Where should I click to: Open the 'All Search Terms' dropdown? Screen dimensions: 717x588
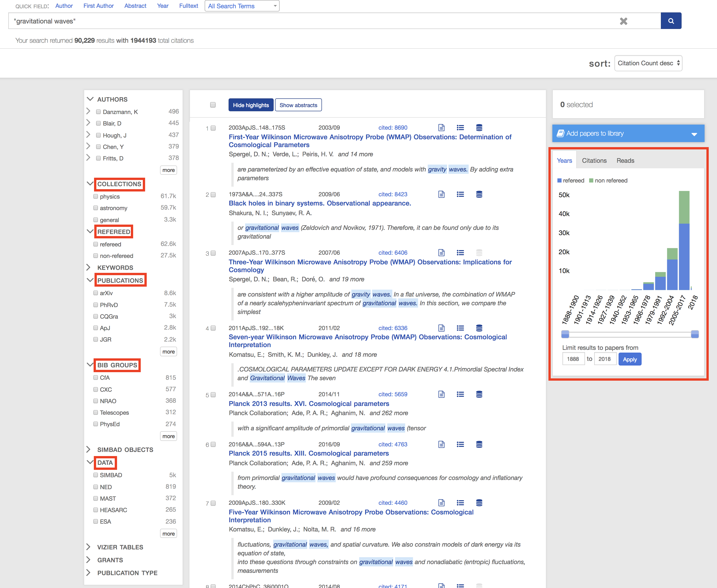point(242,6)
